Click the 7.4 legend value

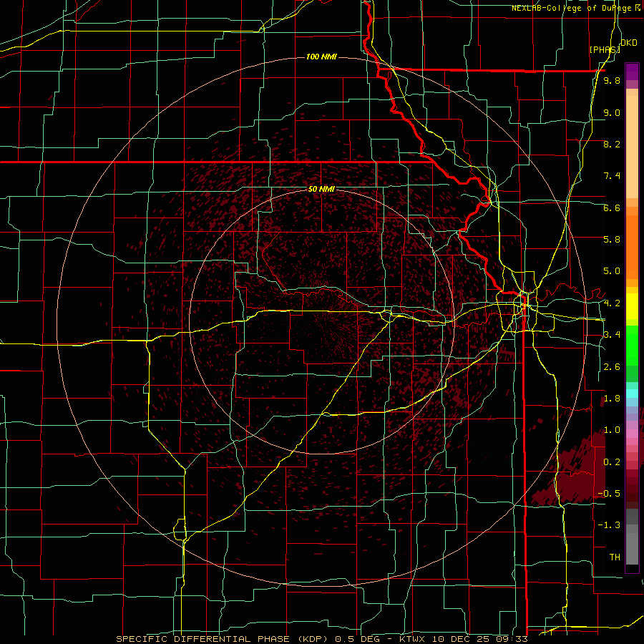pos(612,176)
